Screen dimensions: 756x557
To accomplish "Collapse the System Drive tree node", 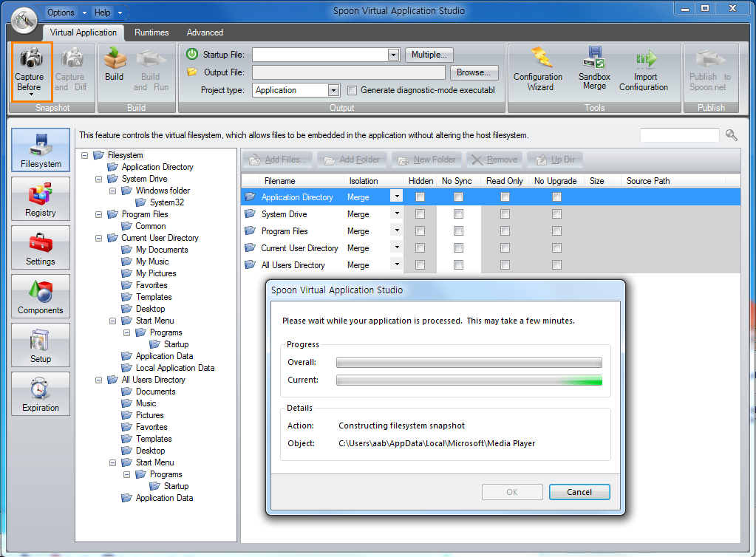I will point(99,179).
